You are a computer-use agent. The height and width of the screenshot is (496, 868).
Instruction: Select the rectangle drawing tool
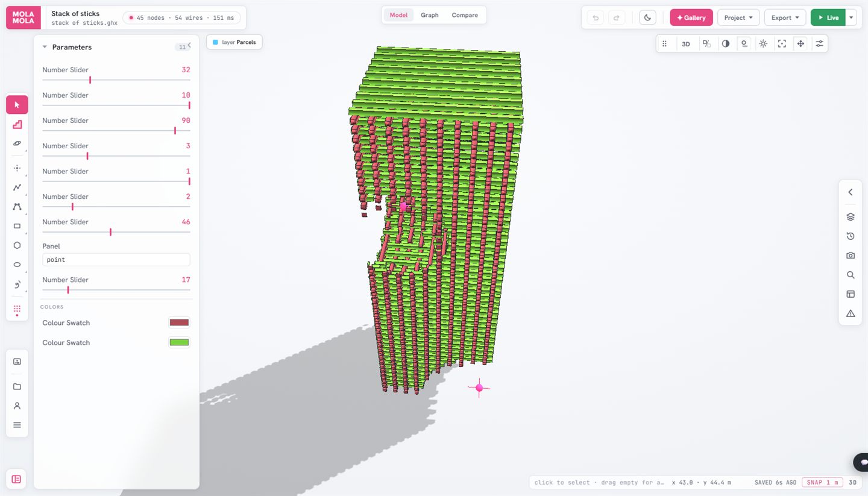pos(17,226)
